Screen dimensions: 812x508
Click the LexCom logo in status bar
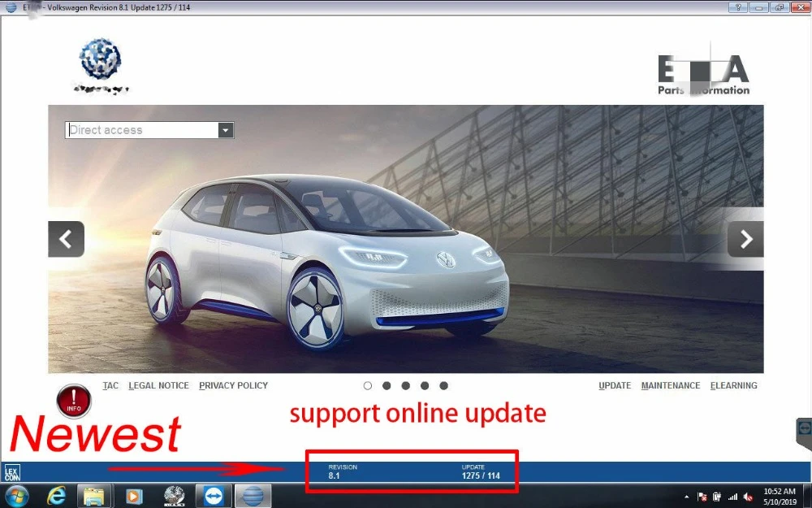[11, 472]
